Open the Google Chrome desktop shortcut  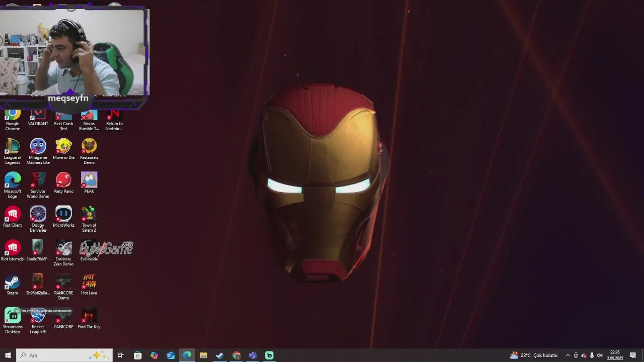click(13, 120)
